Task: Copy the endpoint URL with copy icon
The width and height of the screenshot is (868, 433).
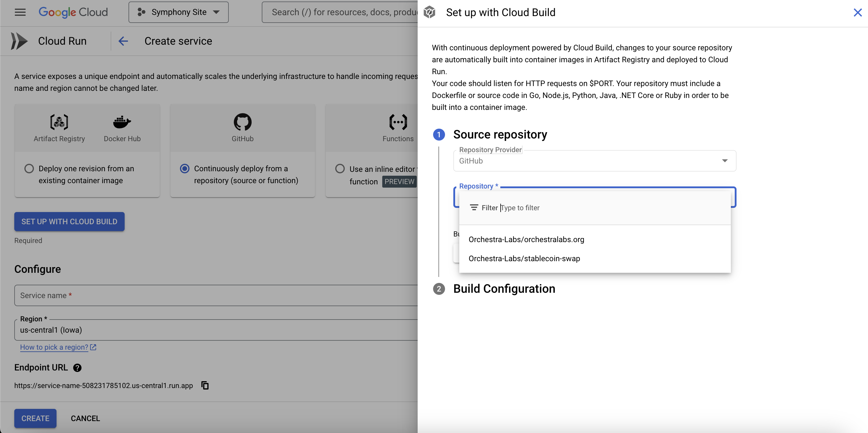Action: pos(205,385)
